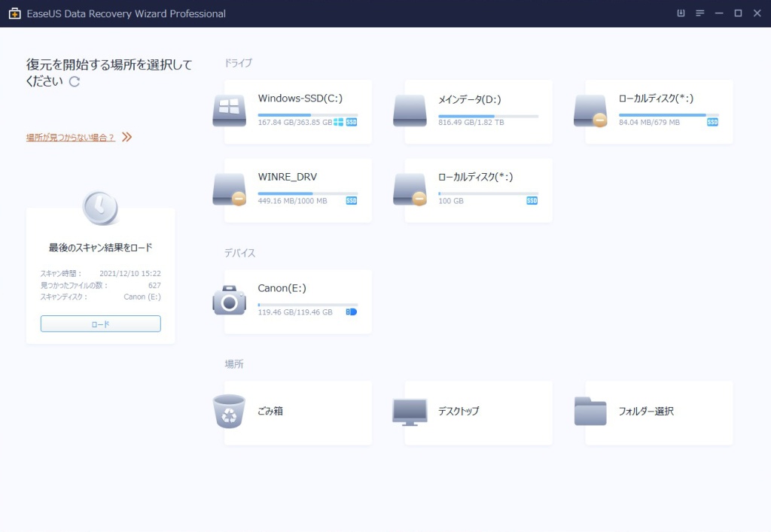This screenshot has width=771, height=532.
Task: Click the スキャンディスク： label
Action: [x=63, y=296]
